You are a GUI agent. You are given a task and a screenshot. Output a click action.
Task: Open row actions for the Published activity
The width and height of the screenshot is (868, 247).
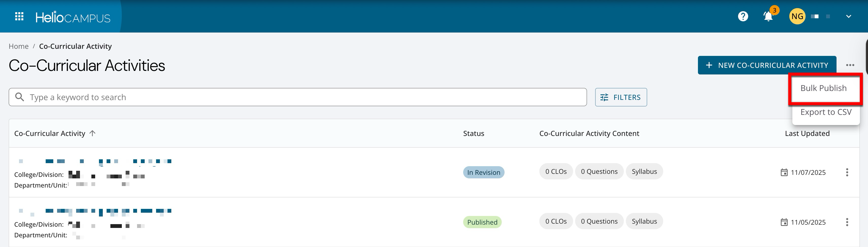pyautogui.click(x=847, y=222)
